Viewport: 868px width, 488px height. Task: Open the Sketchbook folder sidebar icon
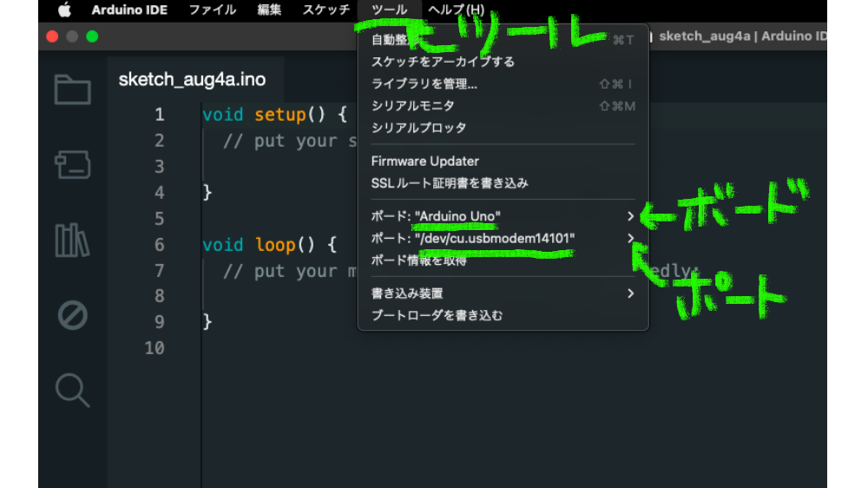(73, 89)
